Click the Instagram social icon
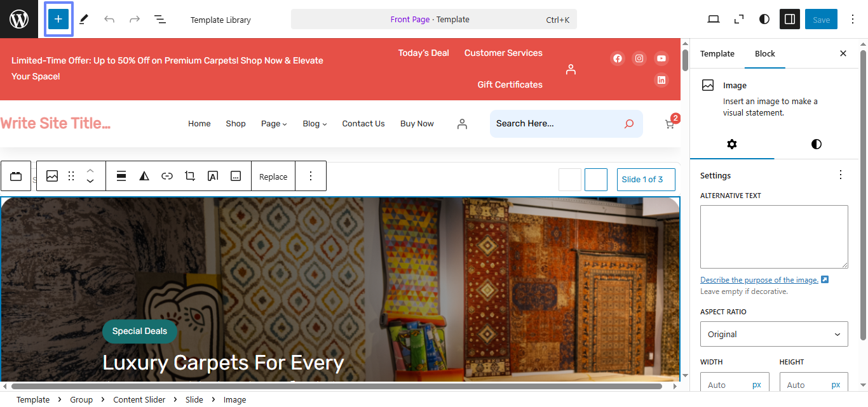868x407 pixels. (x=639, y=58)
